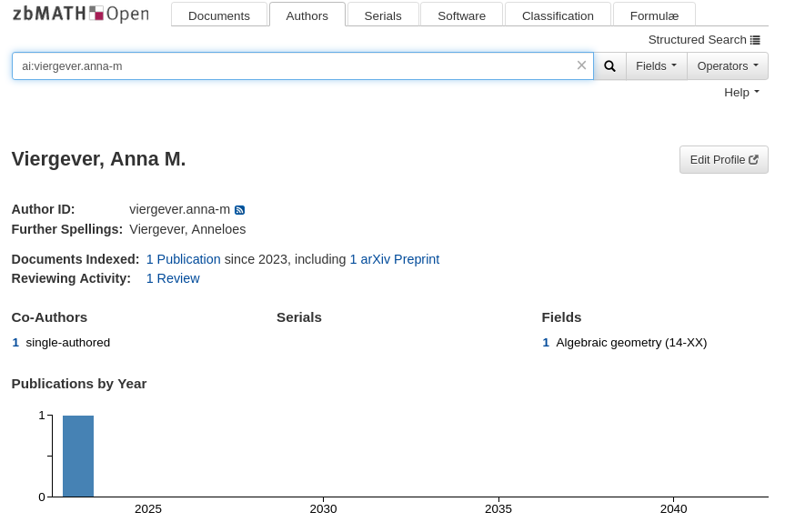This screenshot has width=785, height=532.
Task: Click the Viergever, Anna M. heading
Action: (x=98, y=158)
